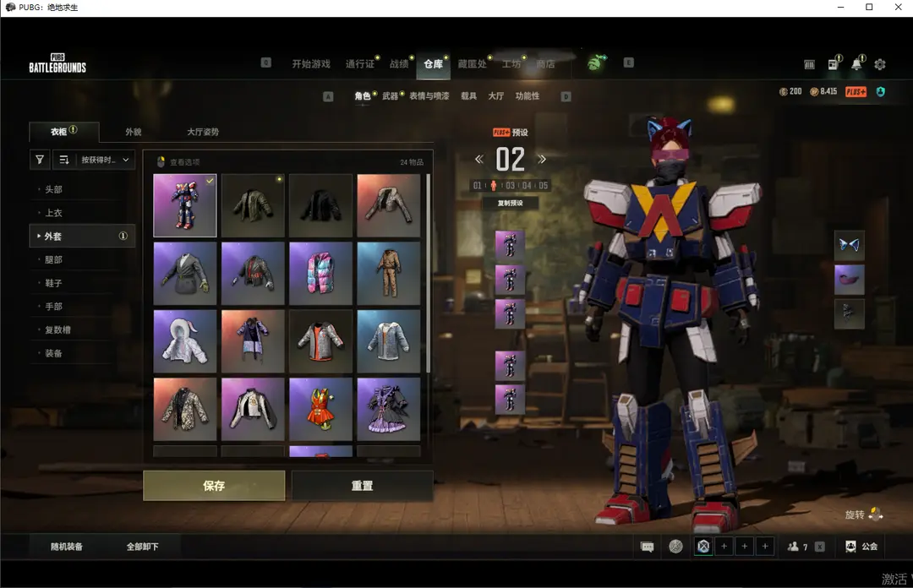Screen dimensions: 913x588
Task: Click the item grid vertical scrollbar
Action: click(429, 274)
